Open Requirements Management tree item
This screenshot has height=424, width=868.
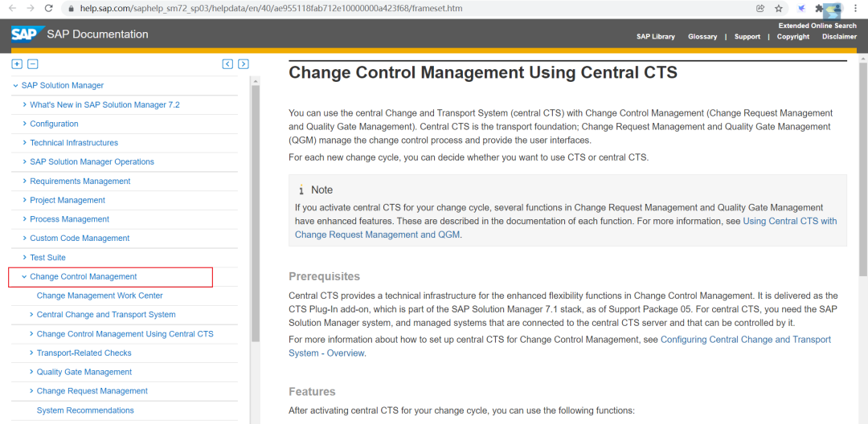pyautogui.click(x=80, y=181)
